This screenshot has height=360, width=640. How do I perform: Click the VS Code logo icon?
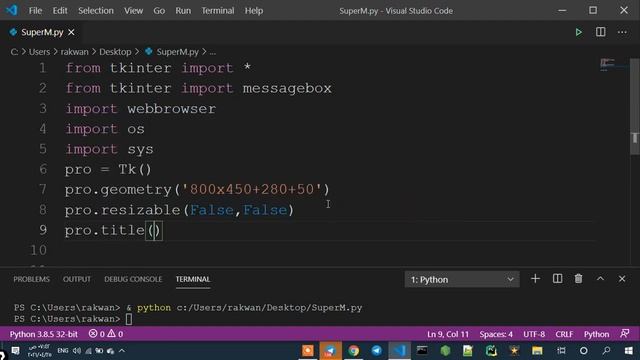[12, 10]
